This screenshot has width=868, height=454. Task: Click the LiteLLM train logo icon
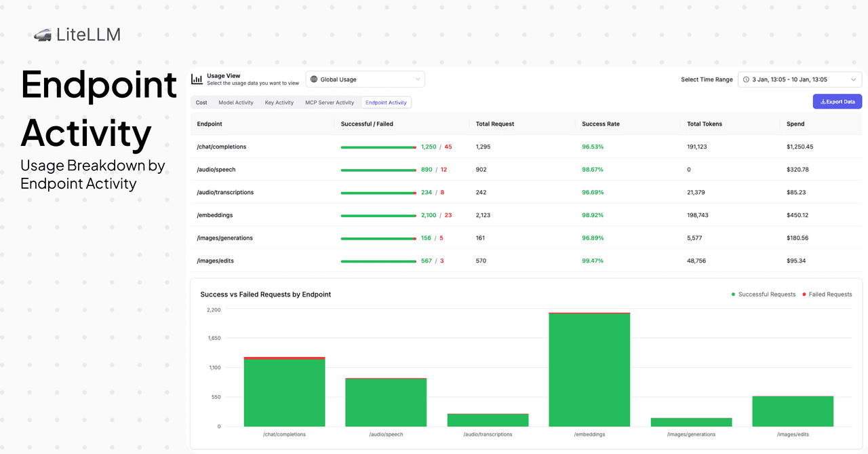(43, 35)
